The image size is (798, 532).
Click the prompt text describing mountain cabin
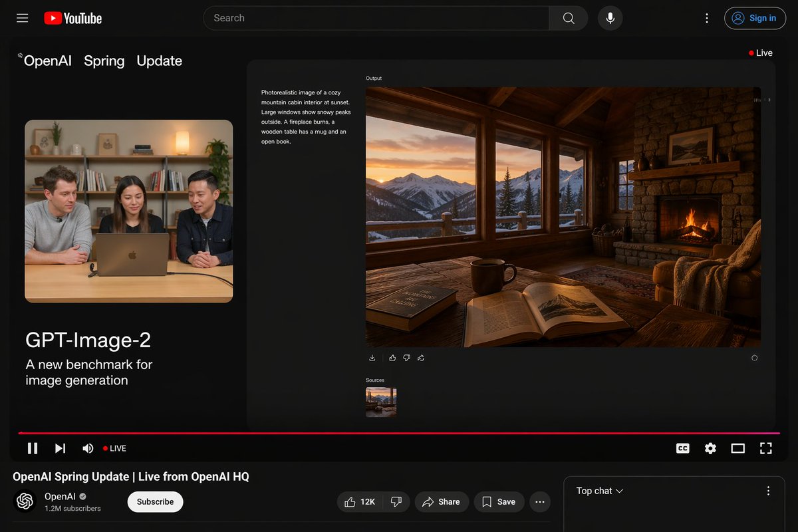pyautogui.click(x=306, y=117)
